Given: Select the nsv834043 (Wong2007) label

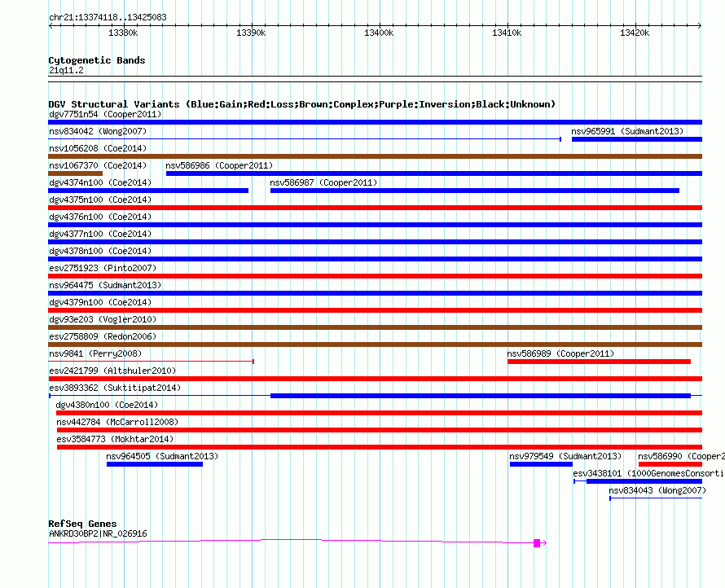Looking at the screenshot, I should (657, 490).
